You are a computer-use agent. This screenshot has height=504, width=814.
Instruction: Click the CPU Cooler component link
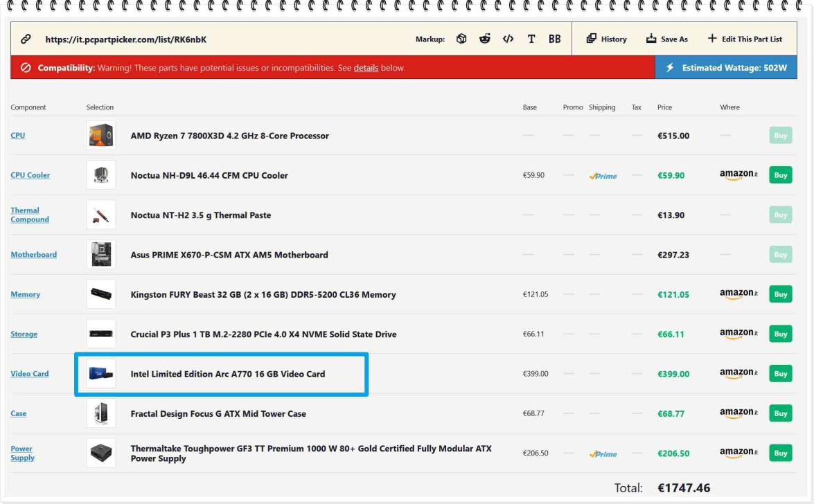coord(30,175)
